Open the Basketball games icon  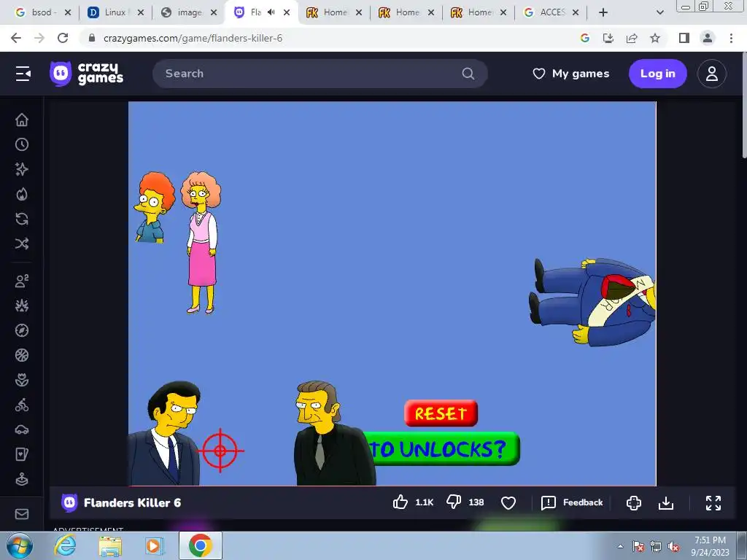point(22,355)
